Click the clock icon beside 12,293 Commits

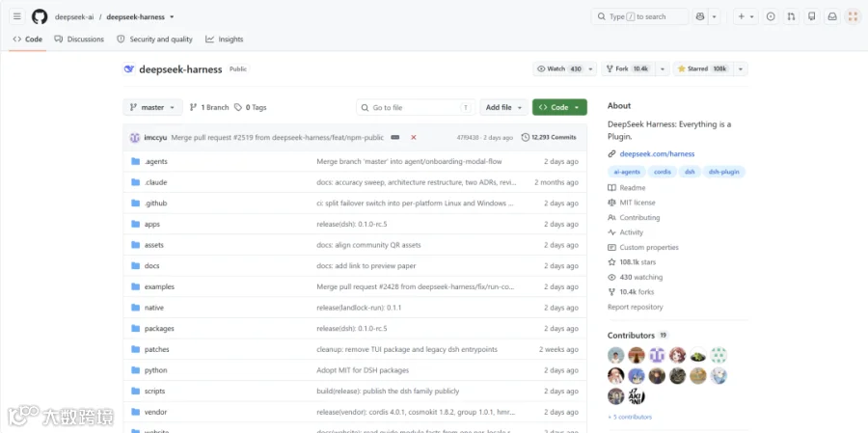pos(526,137)
